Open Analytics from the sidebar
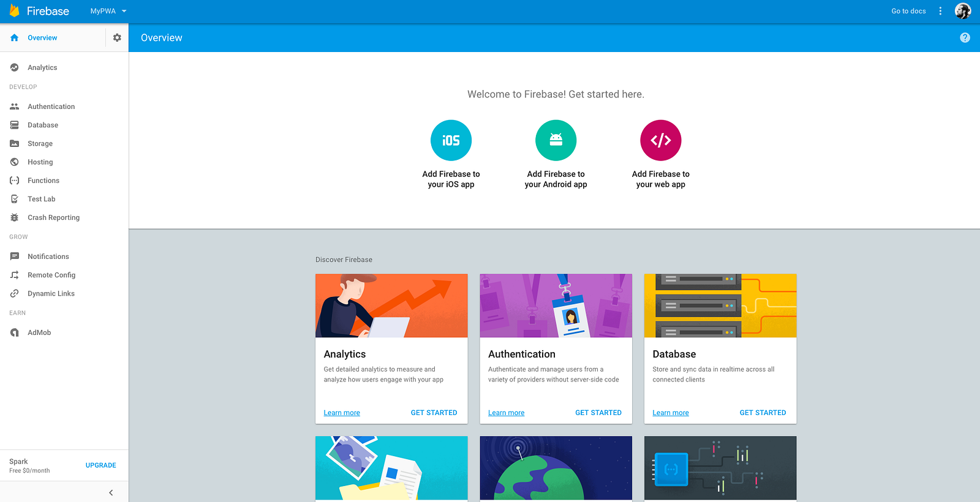This screenshot has width=980, height=502. [x=42, y=68]
